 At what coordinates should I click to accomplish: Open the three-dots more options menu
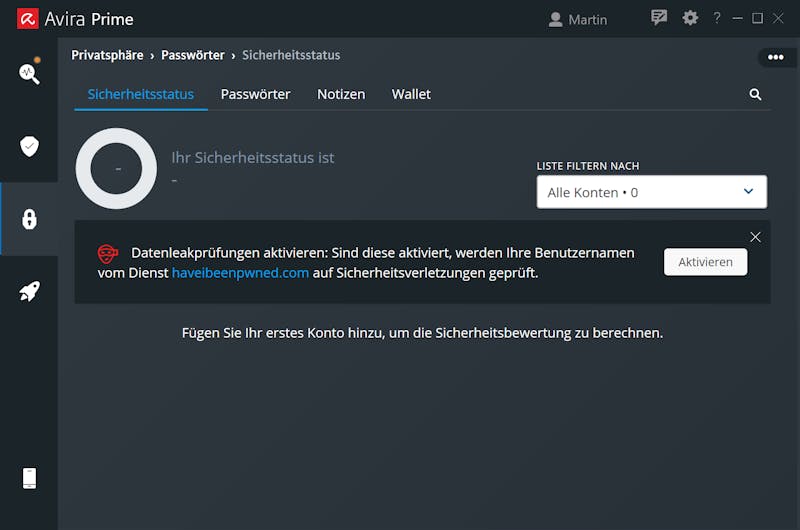tap(776, 57)
